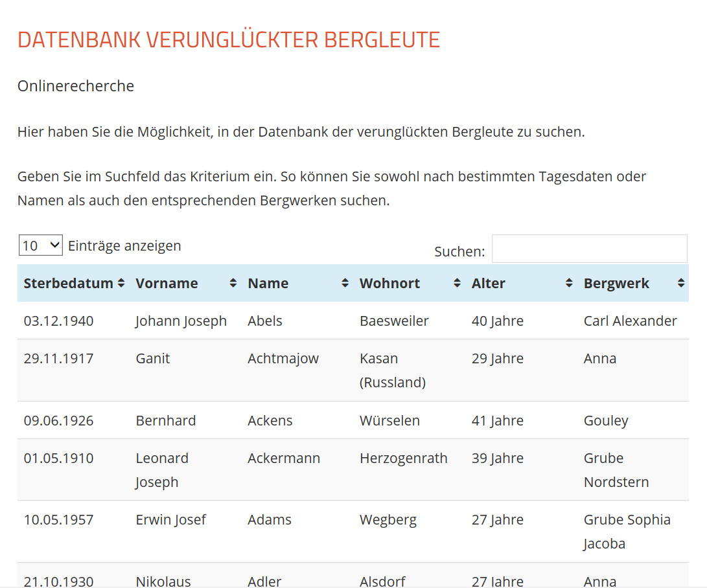Select the Grube Nordstern mine cell
Image resolution: width=707 pixels, height=588 pixels.
[616, 469]
